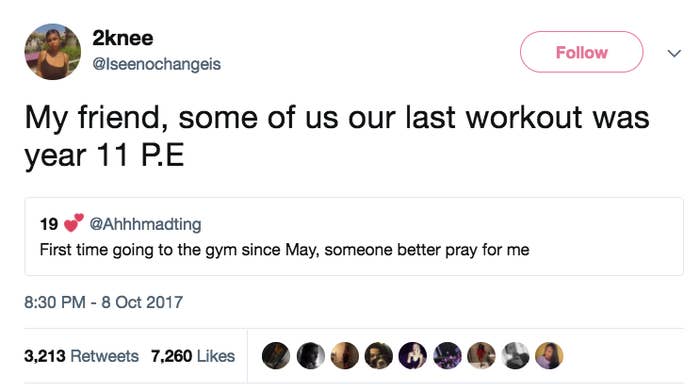
Task: Open the third liker avatar
Action: pyautogui.click(x=344, y=356)
